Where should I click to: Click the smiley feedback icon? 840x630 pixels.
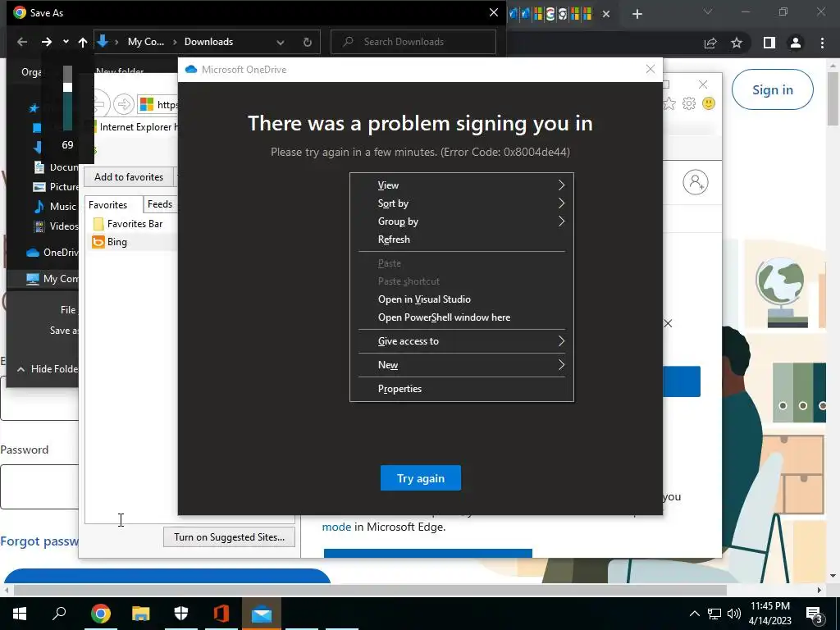click(708, 103)
